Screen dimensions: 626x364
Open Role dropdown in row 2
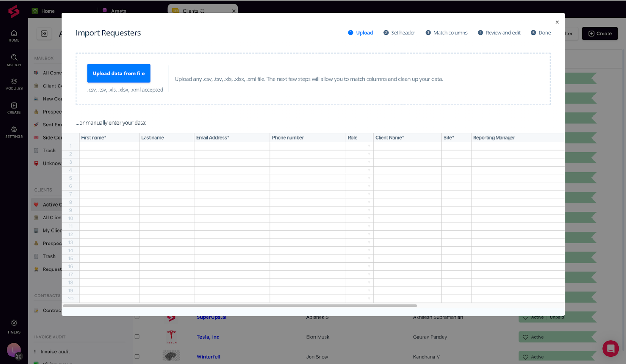coord(369,154)
